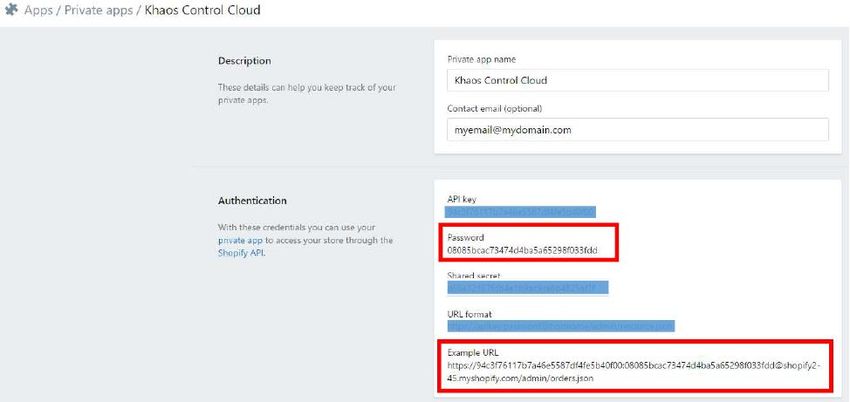This screenshot has width=850, height=402.
Task: Select the highlighted API key value
Action: click(520, 212)
